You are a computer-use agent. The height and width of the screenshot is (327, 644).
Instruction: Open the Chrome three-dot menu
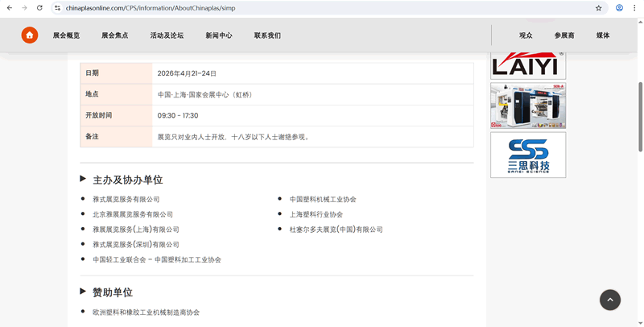(x=635, y=7)
